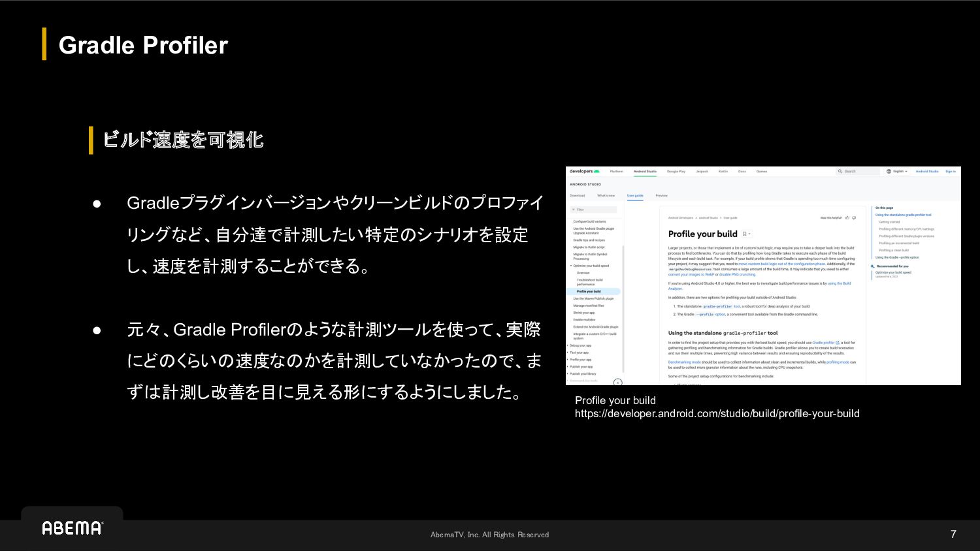
Task: Click the Sign in link
Action: [951, 171]
